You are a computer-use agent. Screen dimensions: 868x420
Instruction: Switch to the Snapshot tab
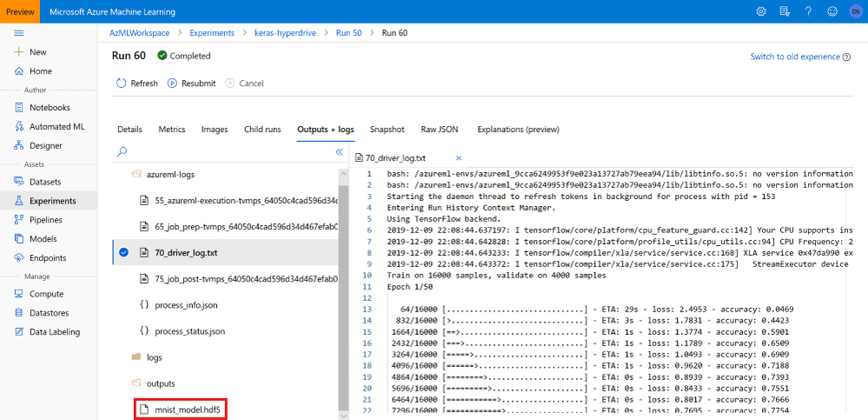coord(388,129)
